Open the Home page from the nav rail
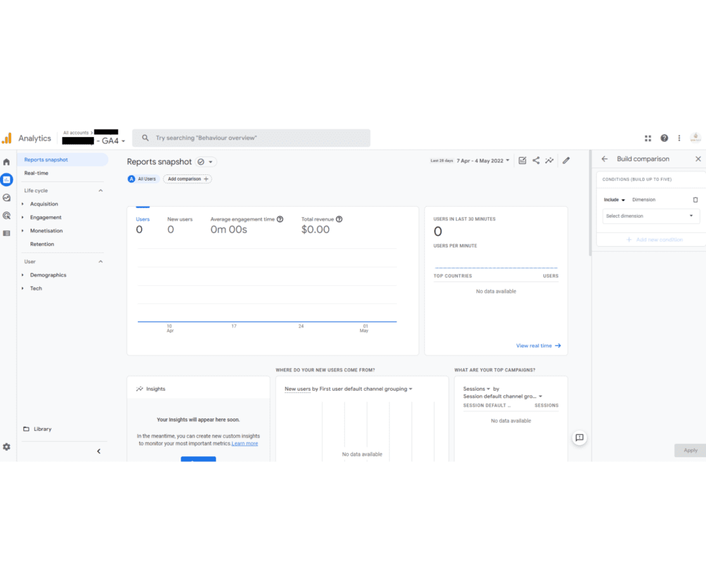Viewport: 706px width, 588px height. click(x=6, y=162)
